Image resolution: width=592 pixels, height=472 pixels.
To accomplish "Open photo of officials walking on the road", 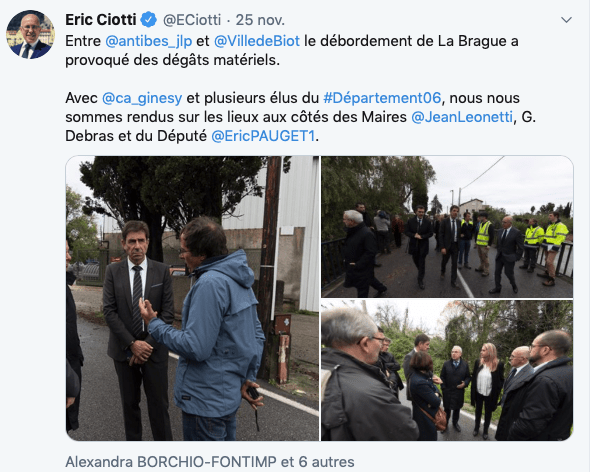I will [447, 227].
